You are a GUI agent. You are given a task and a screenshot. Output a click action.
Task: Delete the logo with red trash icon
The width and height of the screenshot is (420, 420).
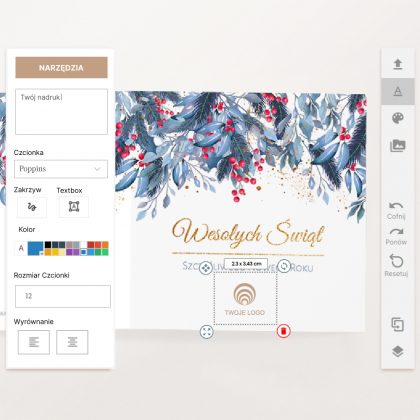(x=284, y=331)
